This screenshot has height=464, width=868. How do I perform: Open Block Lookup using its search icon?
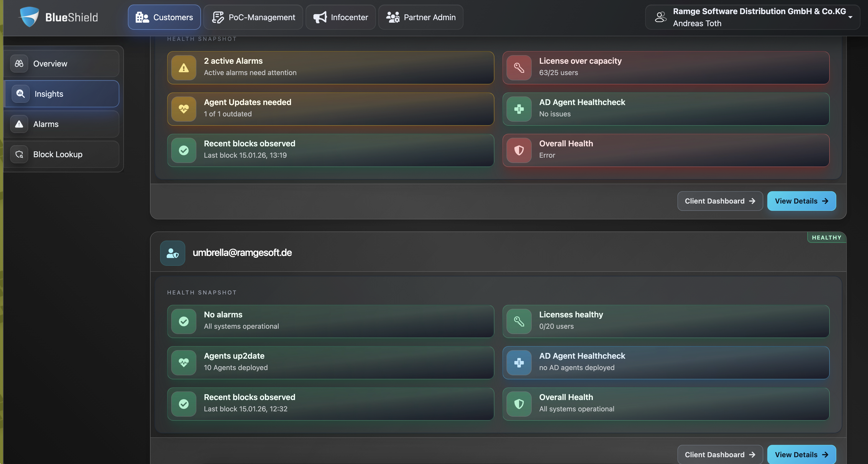point(19,154)
